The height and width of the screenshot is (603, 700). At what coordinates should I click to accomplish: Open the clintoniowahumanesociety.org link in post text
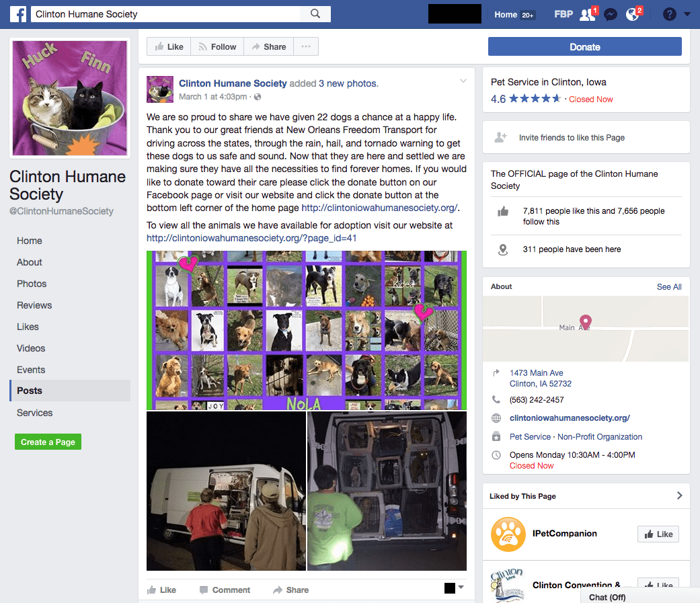pyautogui.click(x=379, y=208)
